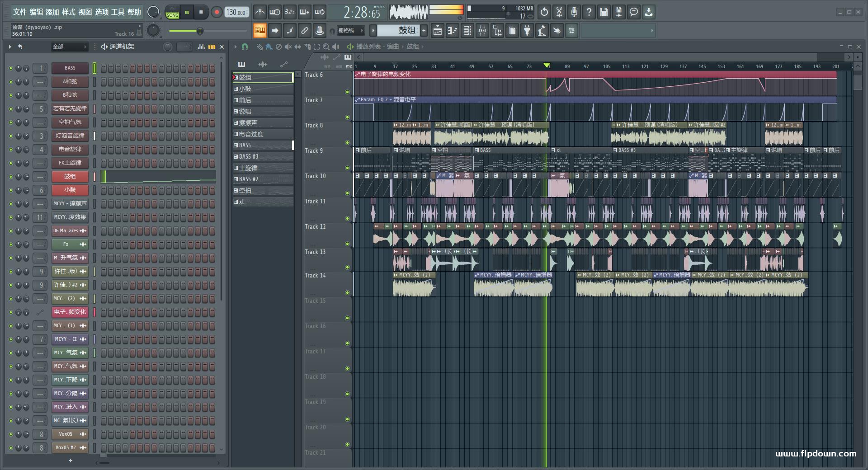Open the 全部 channel filter dropdown

coord(69,47)
